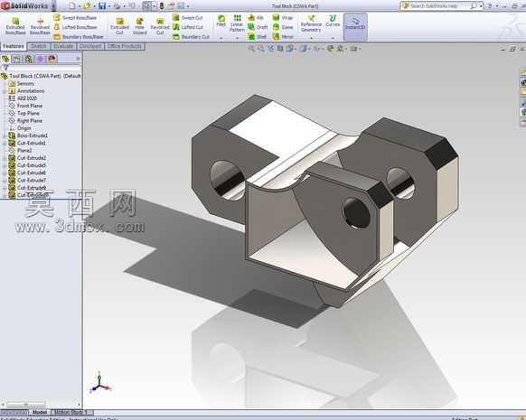Click the Open document icon
This screenshot has height=420, width=526.
point(88,5)
